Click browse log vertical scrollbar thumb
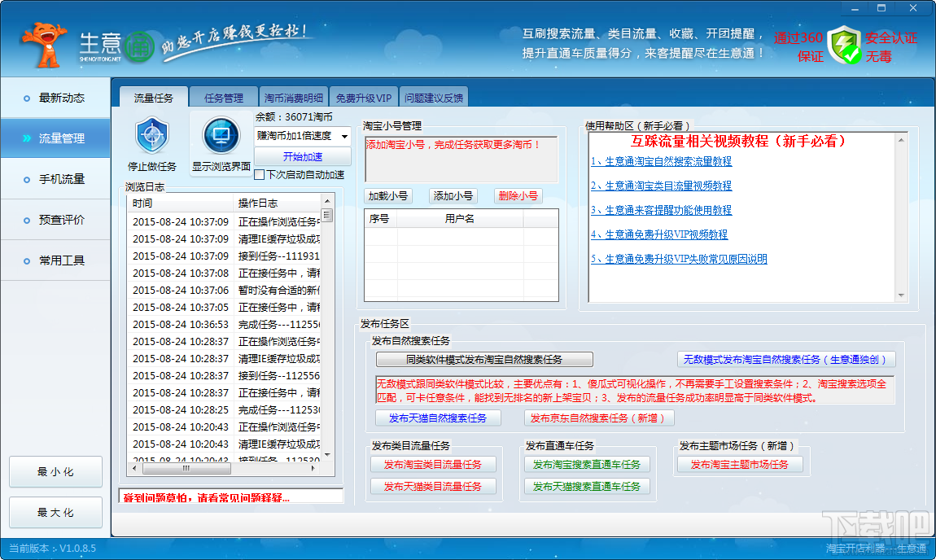 pyautogui.click(x=326, y=215)
